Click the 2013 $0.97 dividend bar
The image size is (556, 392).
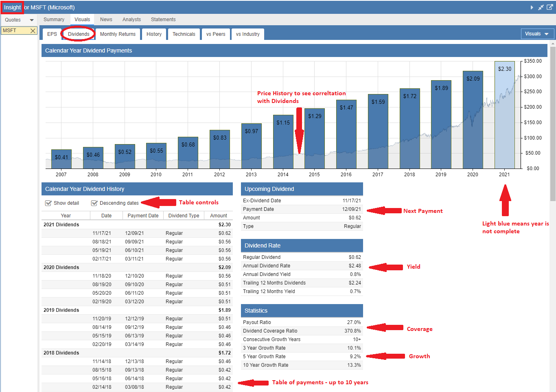coord(252,146)
